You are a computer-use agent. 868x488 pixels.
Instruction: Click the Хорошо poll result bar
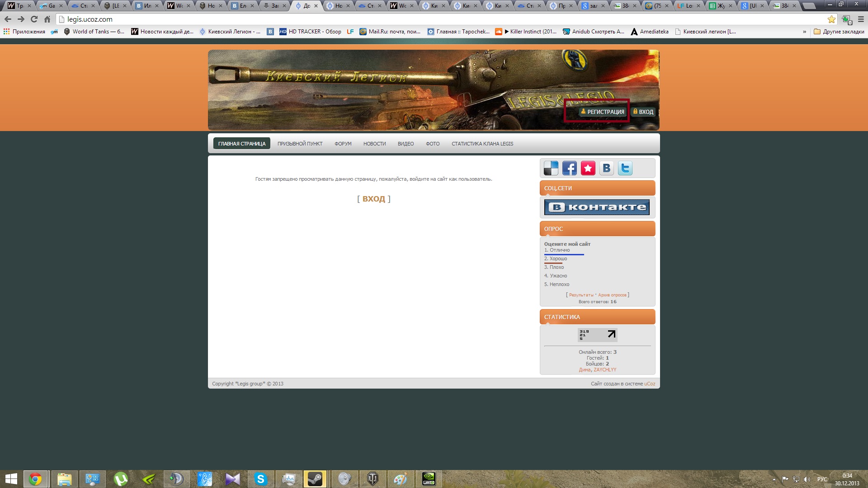pyautogui.click(x=553, y=263)
